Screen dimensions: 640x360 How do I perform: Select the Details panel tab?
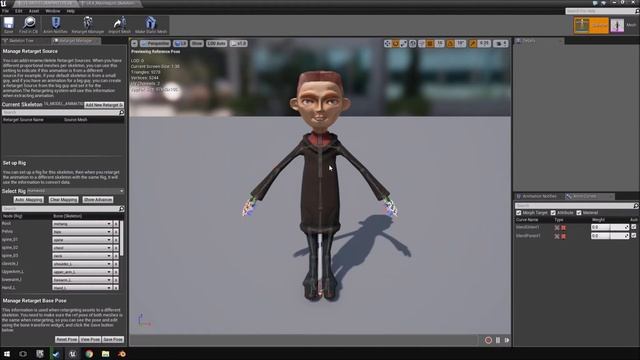(539, 41)
